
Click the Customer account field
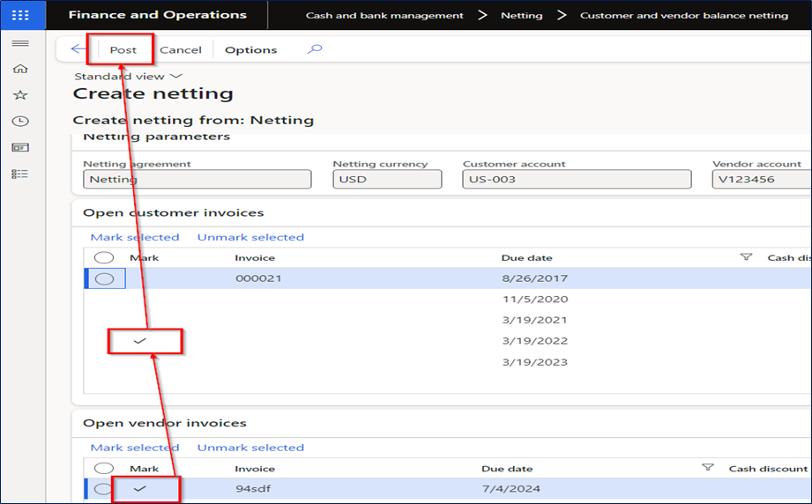[577, 179]
